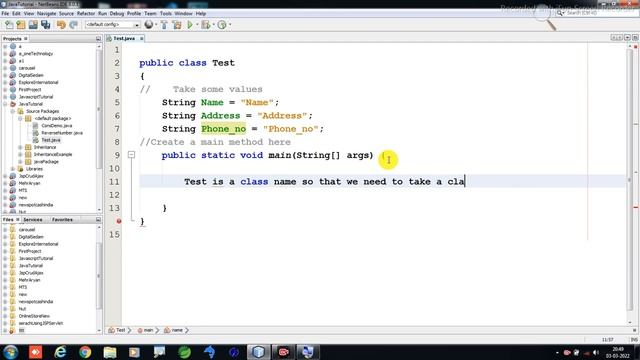Viewport: 640px width, 360px height.
Task: Open dropdown arrow next to globe browser icon
Action: [156, 25]
